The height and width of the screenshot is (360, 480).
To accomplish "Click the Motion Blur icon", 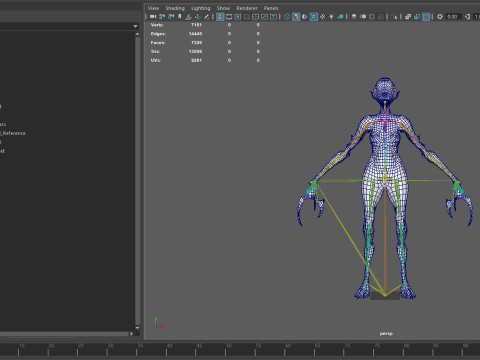I will pyautogui.click(x=363, y=16).
